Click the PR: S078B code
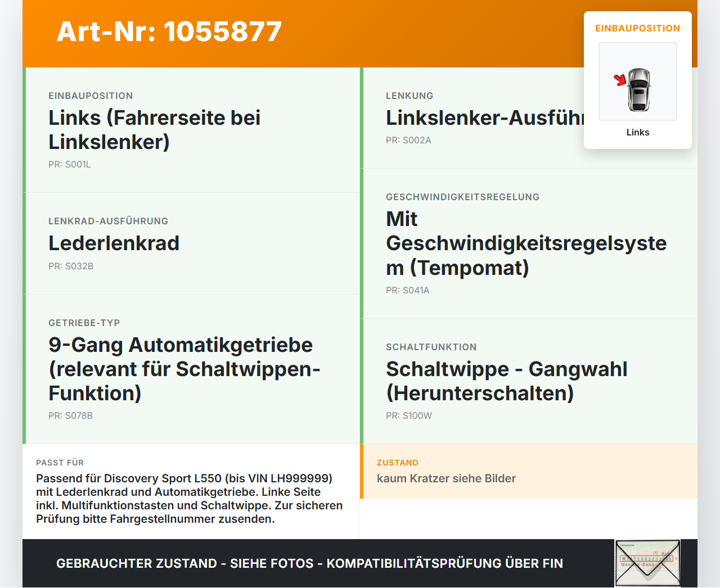This screenshot has height=588, width=720. (71, 415)
